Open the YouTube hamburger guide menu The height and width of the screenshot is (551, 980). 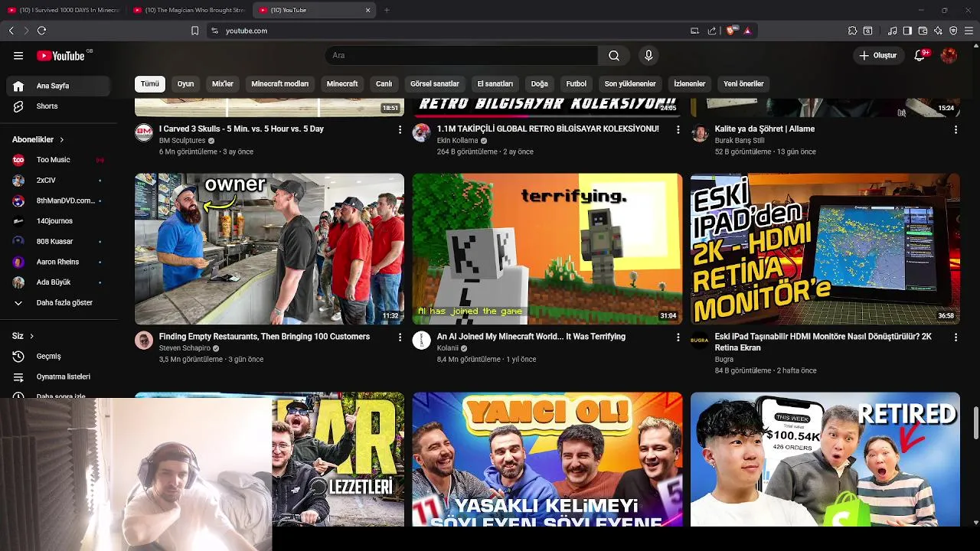click(18, 56)
